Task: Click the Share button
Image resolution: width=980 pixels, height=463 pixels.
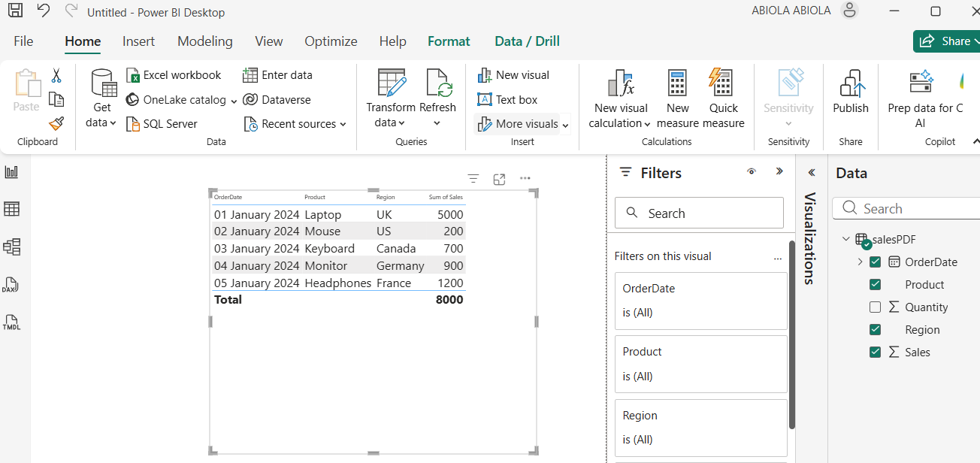Action: click(947, 41)
